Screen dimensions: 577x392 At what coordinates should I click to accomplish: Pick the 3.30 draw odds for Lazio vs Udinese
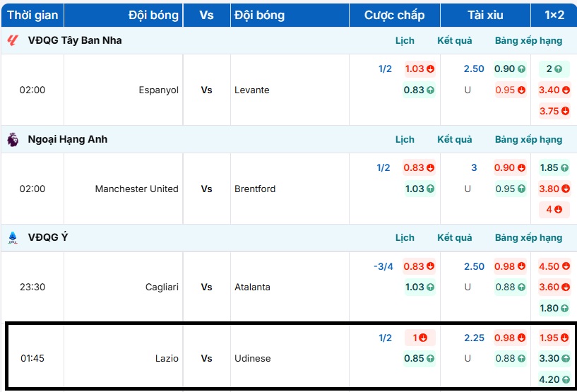click(549, 359)
